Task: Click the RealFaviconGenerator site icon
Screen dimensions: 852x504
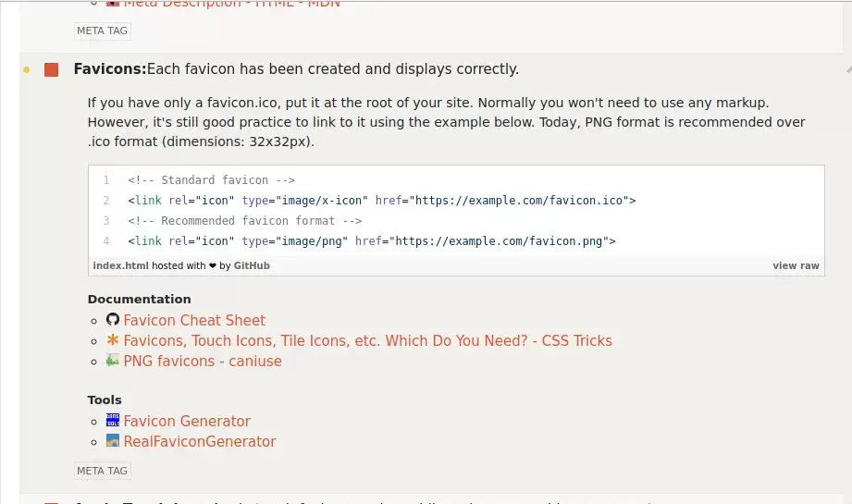Action: (x=113, y=441)
